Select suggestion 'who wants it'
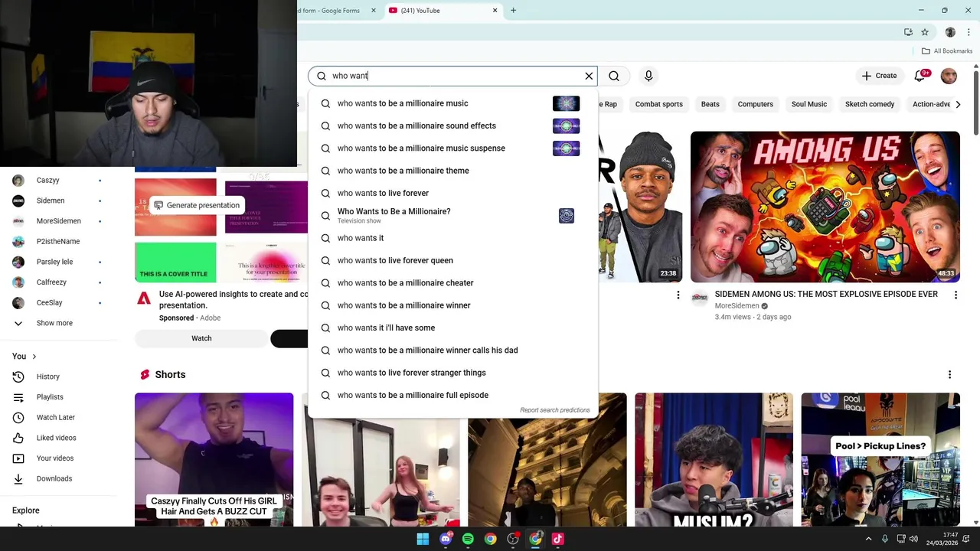Screen dimensions: 980x551 click(452, 238)
